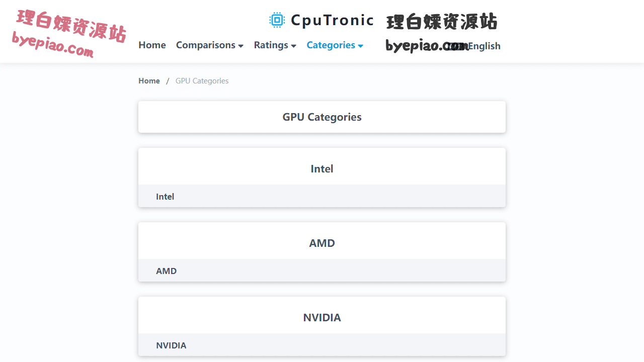Viewport: 644px width, 362px height.
Task: Click the bold centered NVIDIA section heading
Action: point(322,317)
